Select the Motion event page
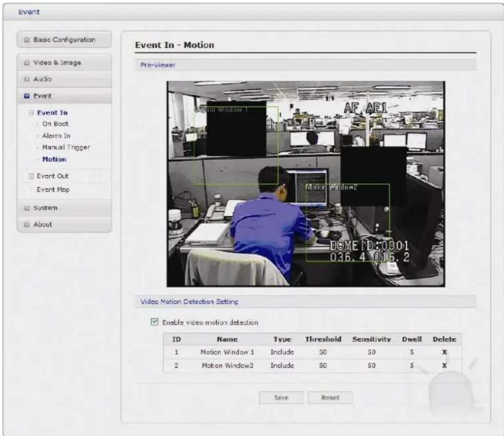Screen dimensions: 504x436 (54, 159)
